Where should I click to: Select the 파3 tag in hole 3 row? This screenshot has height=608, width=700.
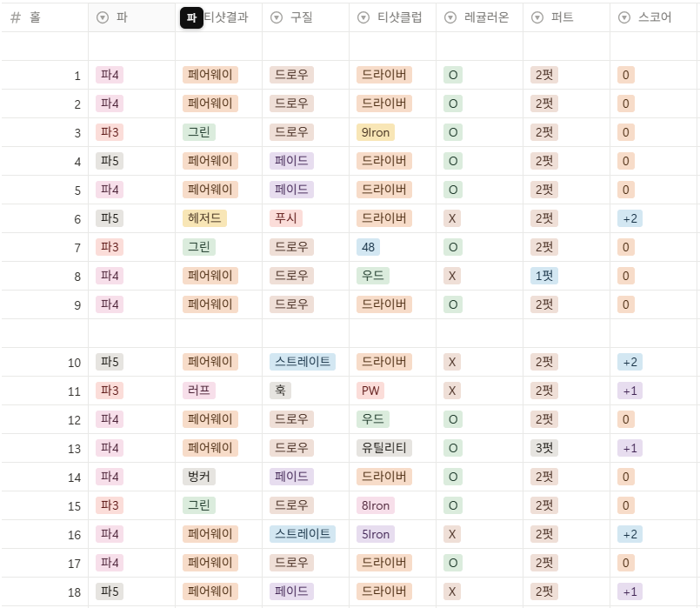click(x=110, y=132)
